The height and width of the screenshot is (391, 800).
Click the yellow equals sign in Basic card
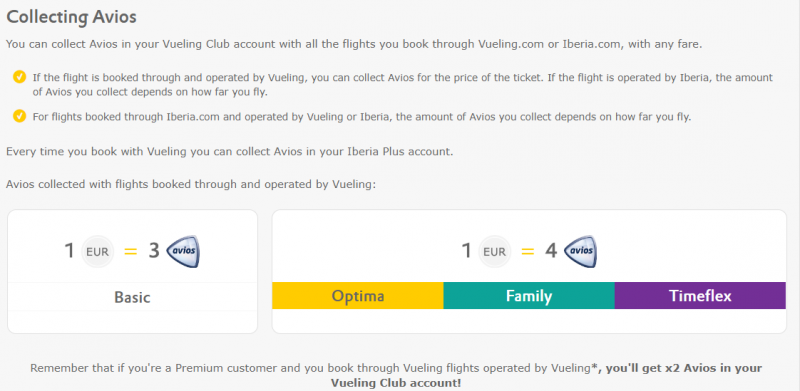click(x=131, y=252)
